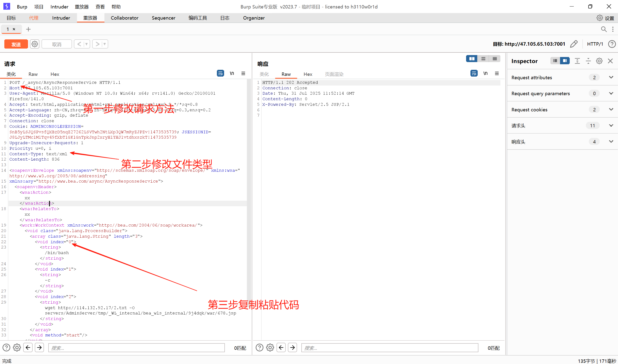This screenshot has height=364, width=618.
Task: Go to previous match in request search
Action: [x=28, y=348]
